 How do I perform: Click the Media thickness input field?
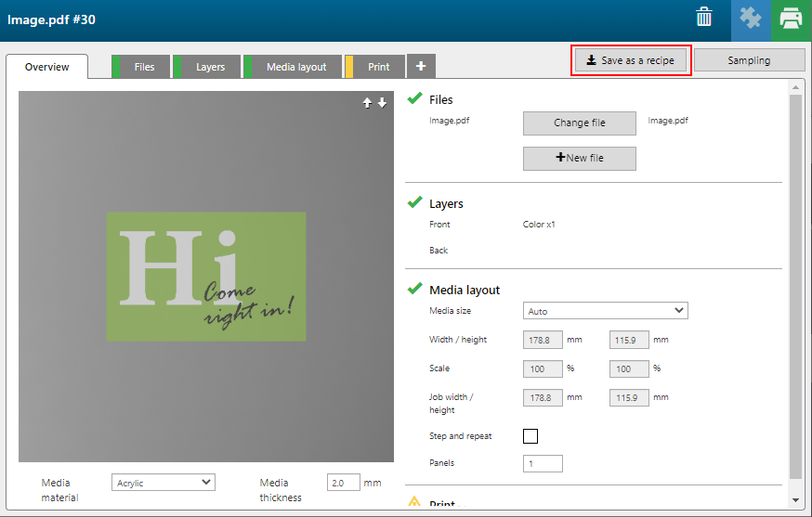[343, 483]
